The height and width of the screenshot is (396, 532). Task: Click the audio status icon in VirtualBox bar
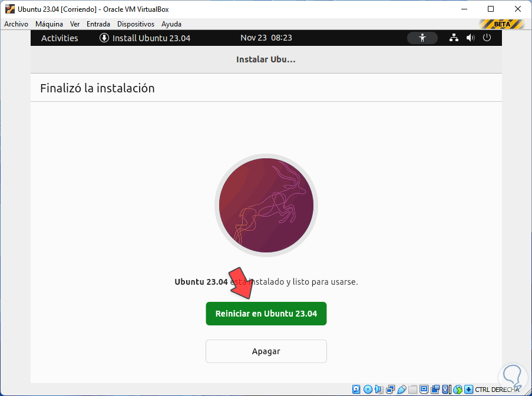pos(379,389)
